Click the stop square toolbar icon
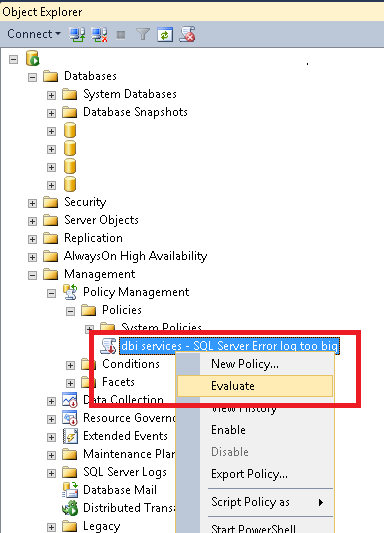Screen dimensions: 384x533 [121, 35]
